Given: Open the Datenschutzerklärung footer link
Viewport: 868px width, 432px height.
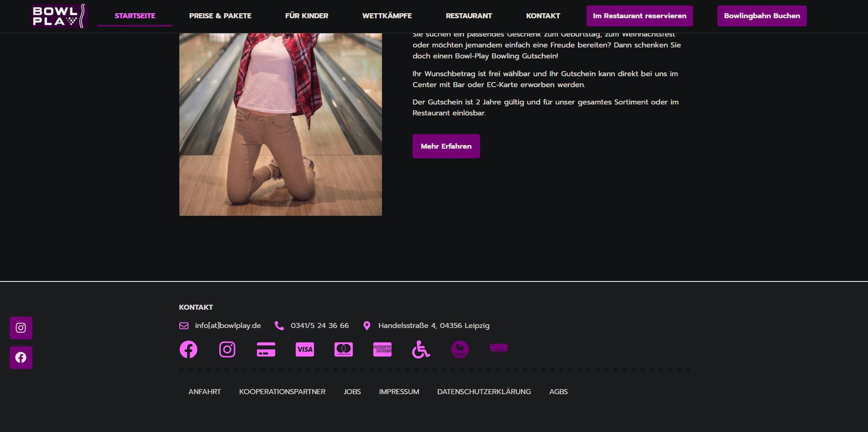Looking at the screenshot, I should coord(484,392).
